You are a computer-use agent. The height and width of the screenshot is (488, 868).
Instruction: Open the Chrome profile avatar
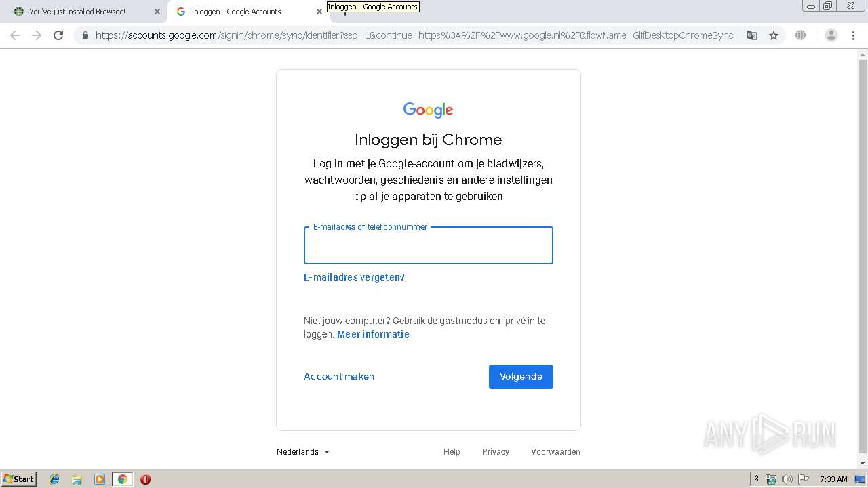(x=831, y=35)
